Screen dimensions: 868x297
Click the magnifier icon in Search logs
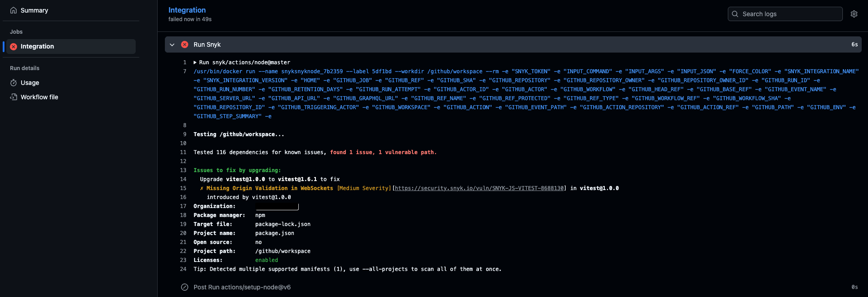(x=735, y=14)
